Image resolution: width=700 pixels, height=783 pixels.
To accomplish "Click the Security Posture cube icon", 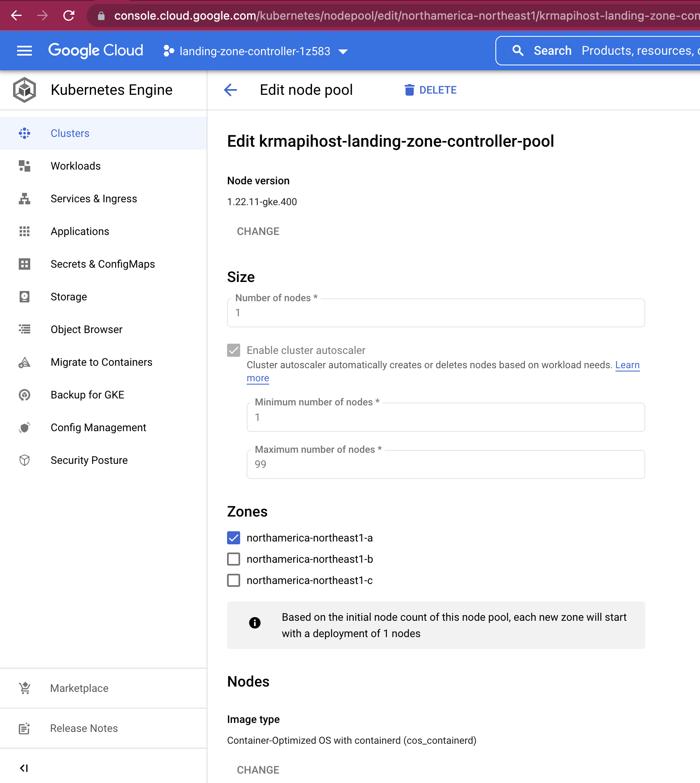I will (24, 460).
